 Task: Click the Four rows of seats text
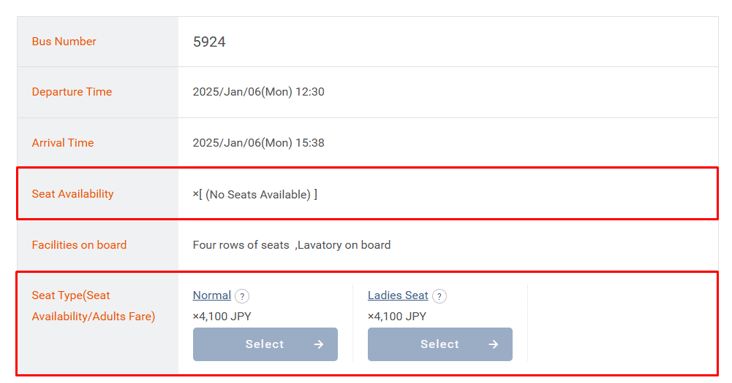tap(241, 245)
